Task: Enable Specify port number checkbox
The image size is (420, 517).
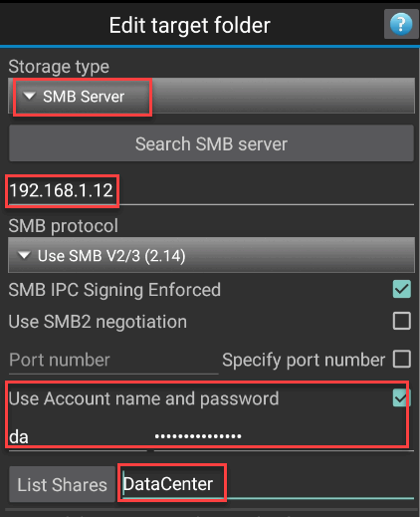Action: (x=402, y=359)
